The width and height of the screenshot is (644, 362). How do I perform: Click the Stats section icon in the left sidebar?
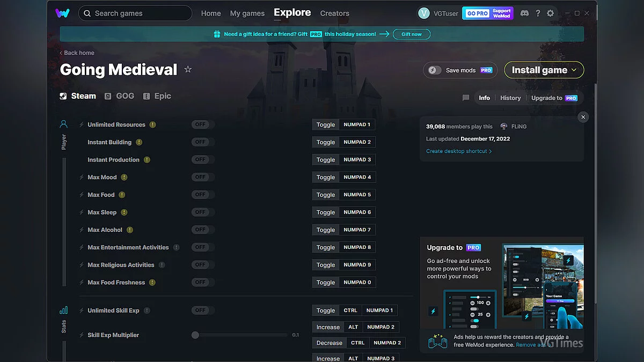64,310
